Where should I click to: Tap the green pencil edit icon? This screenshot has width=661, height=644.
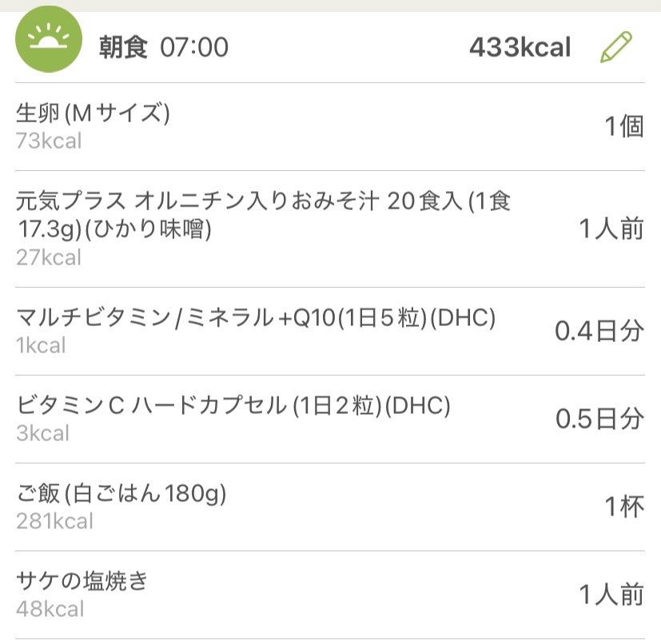(x=615, y=47)
